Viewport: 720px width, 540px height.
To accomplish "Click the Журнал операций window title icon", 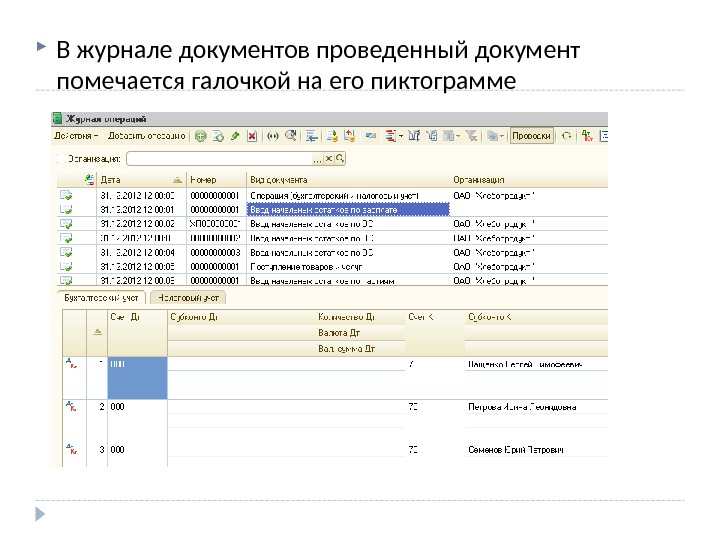I will click(57, 118).
